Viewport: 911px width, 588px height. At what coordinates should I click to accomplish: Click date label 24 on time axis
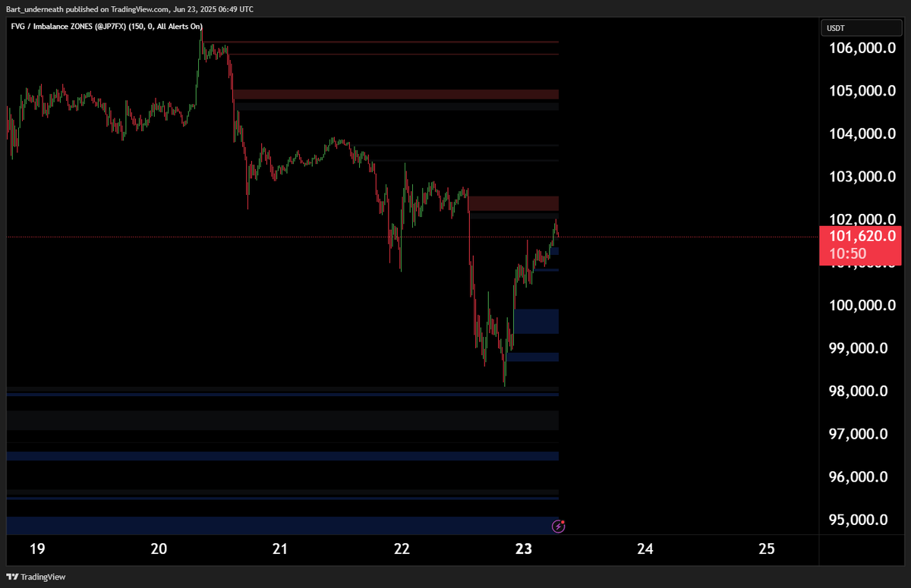(645, 549)
